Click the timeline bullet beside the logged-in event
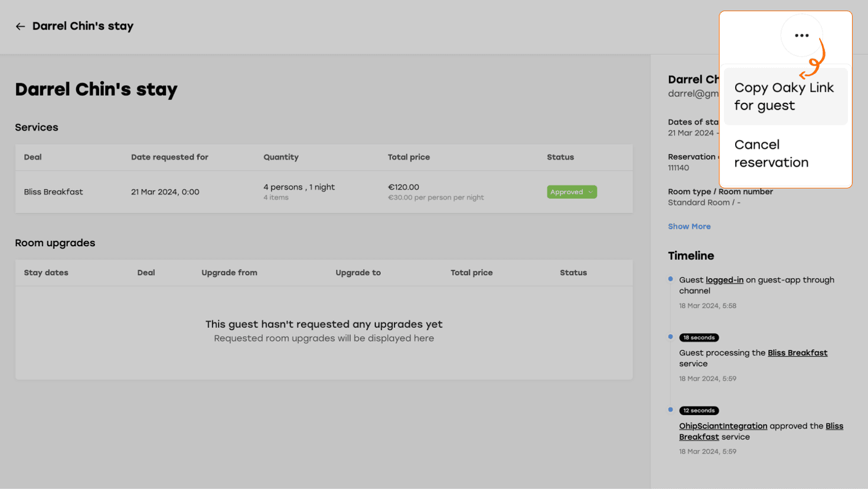This screenshot has width=868, height=489. 670,278
